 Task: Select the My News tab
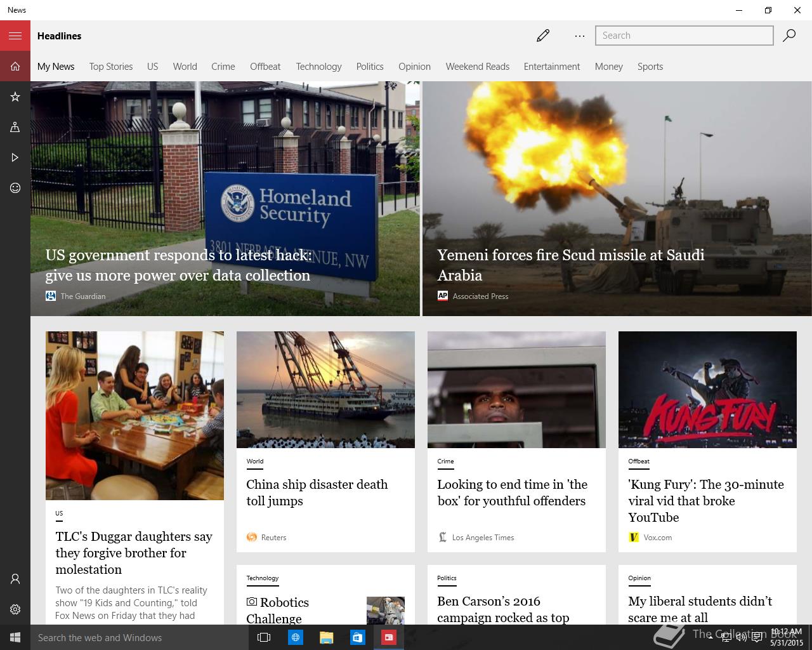click(x=56, y=67)
